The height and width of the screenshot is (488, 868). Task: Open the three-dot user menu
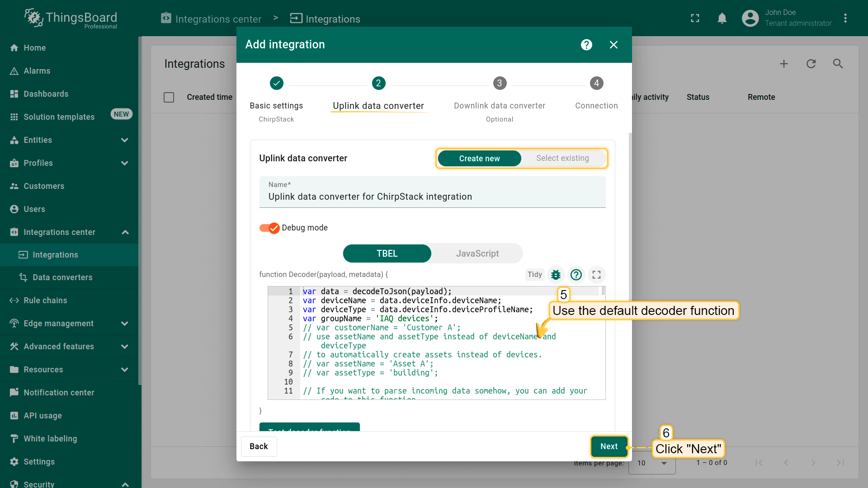[x=845, y=19]
